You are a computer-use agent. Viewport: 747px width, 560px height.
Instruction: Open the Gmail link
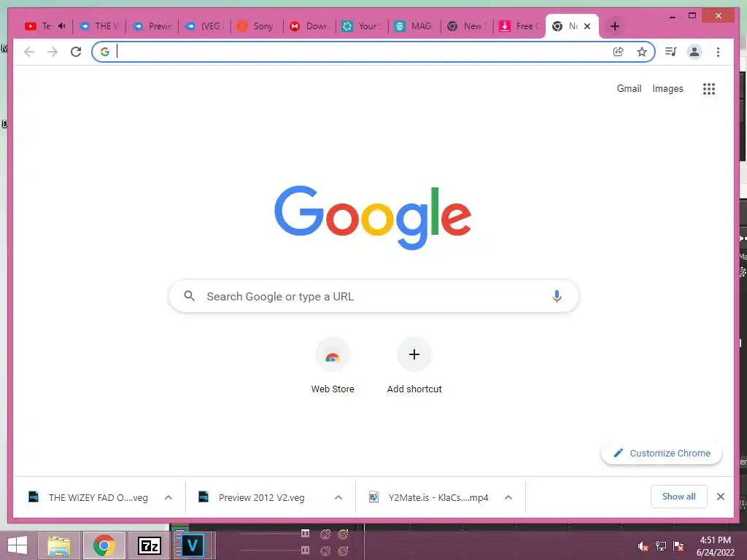629,88
